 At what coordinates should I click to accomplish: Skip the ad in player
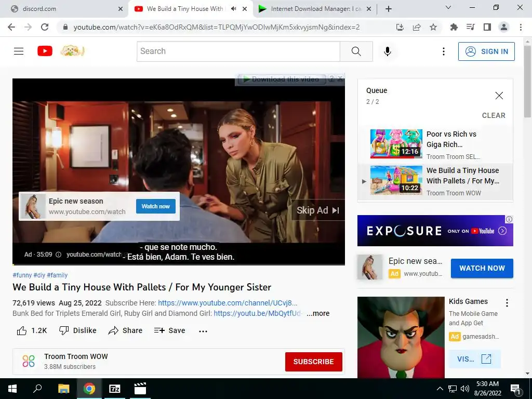click(318, 210)
